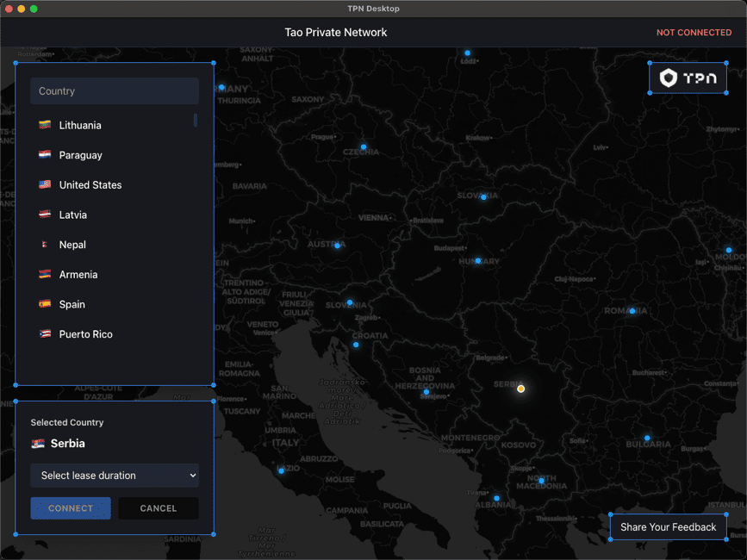747x560 pixels.
Task: Click the NOT CONNECTED status label
Action: pyautogui.click(x=694, y=33)
